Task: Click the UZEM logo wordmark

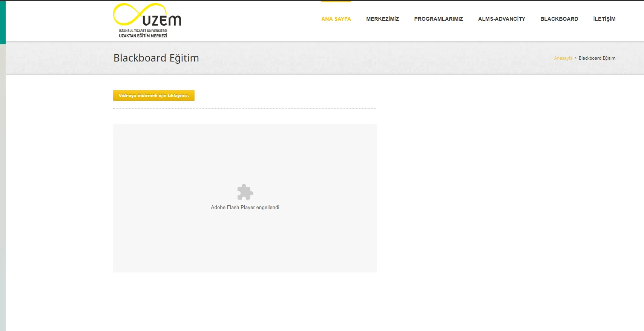Action: [x=162, y=20]
